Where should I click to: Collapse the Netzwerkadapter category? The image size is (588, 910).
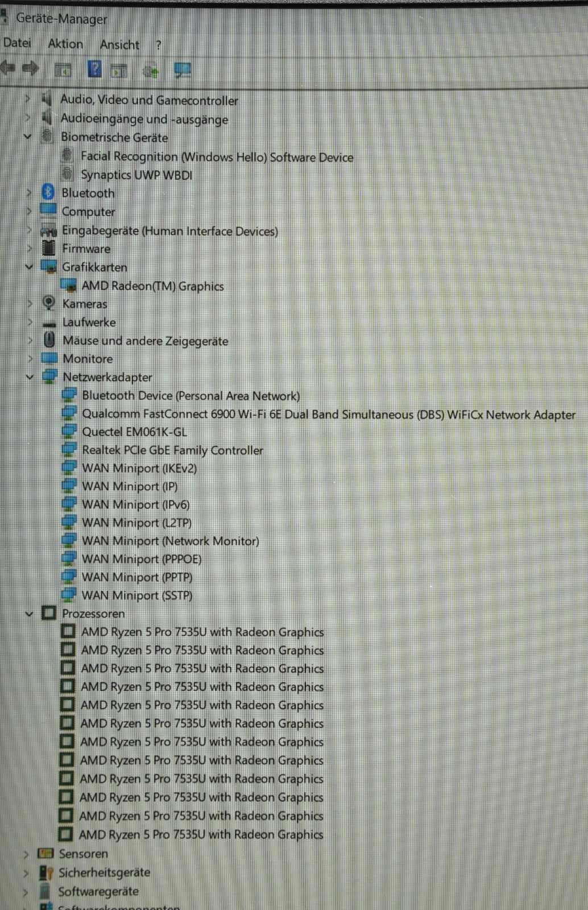pyautogui.click(x=29, y=377)
